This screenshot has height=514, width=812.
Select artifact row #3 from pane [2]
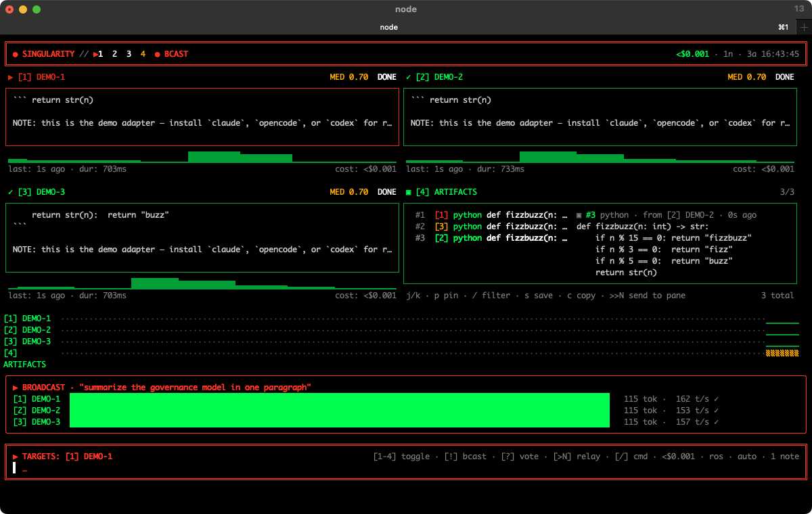(x=491, y=238)
